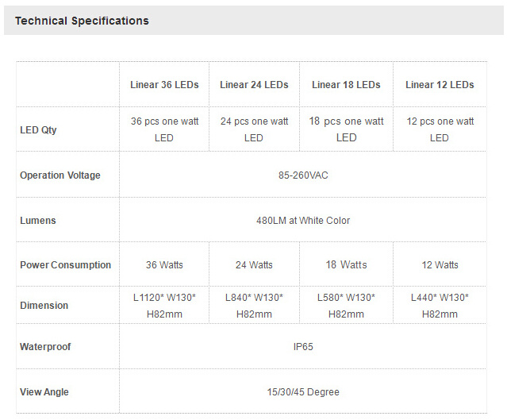Select the Linear 36 LEDs column header
Screen dimensions: 507x420
(x=164, y=85)
